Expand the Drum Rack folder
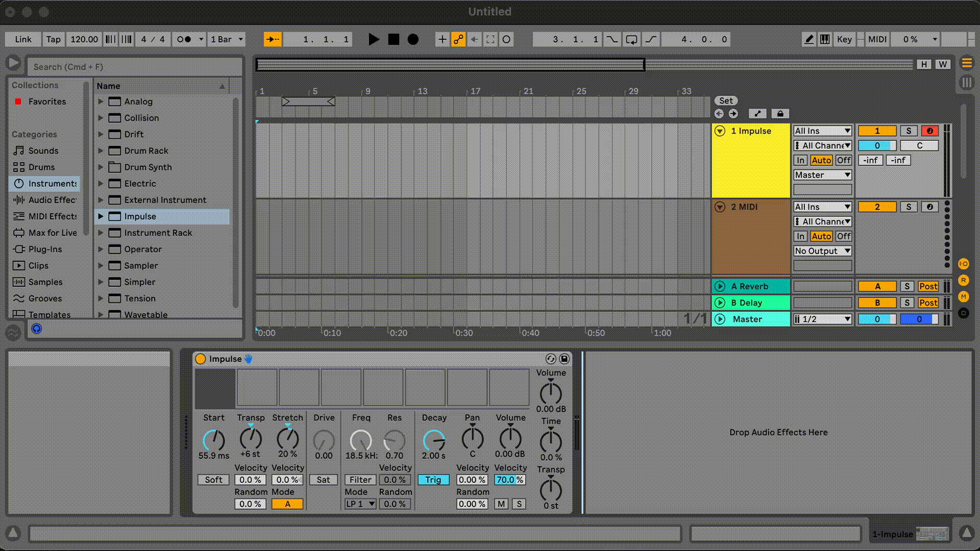The width and height of the screenshot is (980, 551). pyautogui.click(x=101, y=151)
